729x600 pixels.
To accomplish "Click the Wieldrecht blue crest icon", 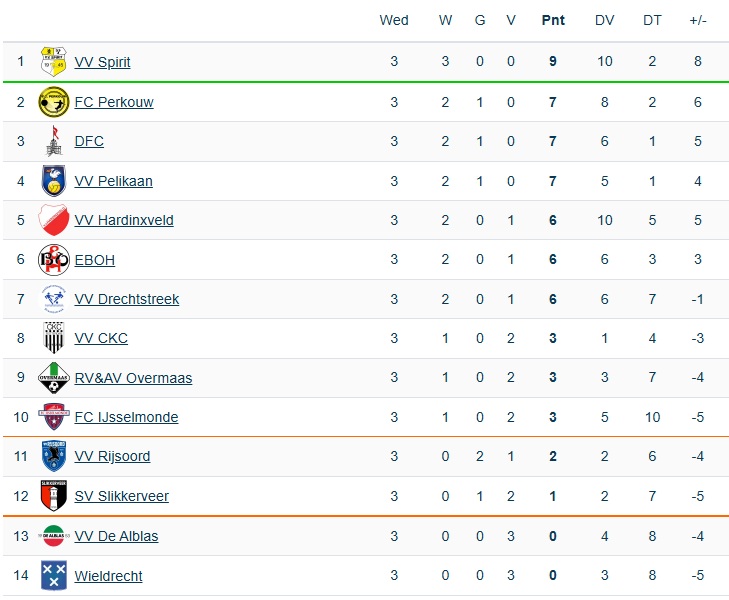I will tap(53, 576).
